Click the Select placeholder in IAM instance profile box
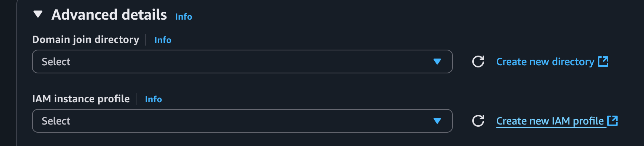The width and height of the screenshot is (644, 146). tap(56, 121)
